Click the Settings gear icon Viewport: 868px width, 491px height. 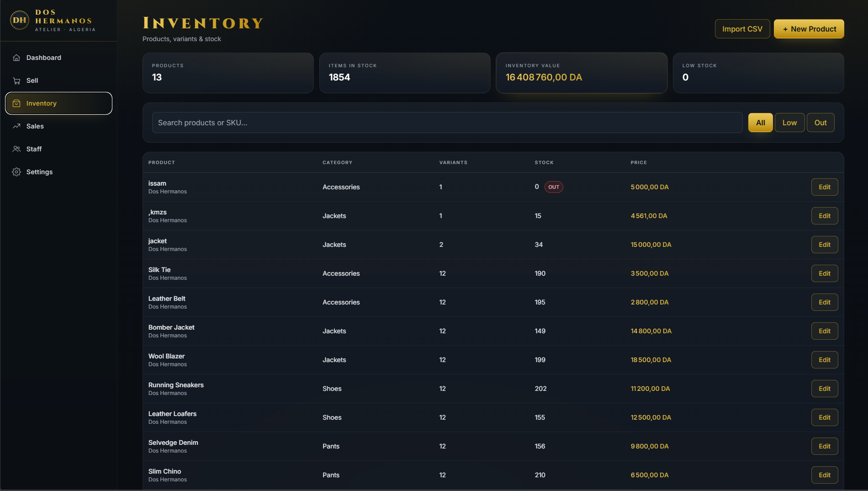(16, 172)
